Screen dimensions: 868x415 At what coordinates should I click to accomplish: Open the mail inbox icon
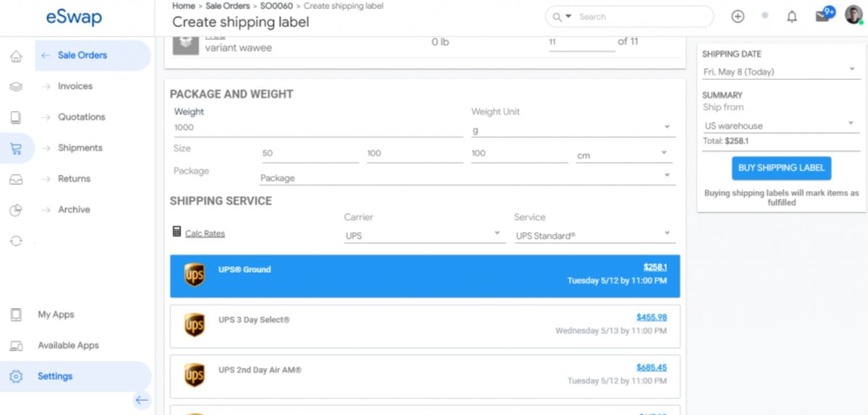click(x=822, y=16)
